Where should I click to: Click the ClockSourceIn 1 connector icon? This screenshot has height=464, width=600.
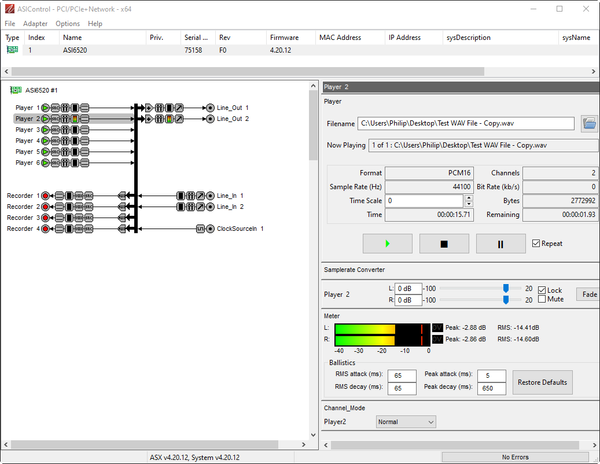tap(210, 229)
